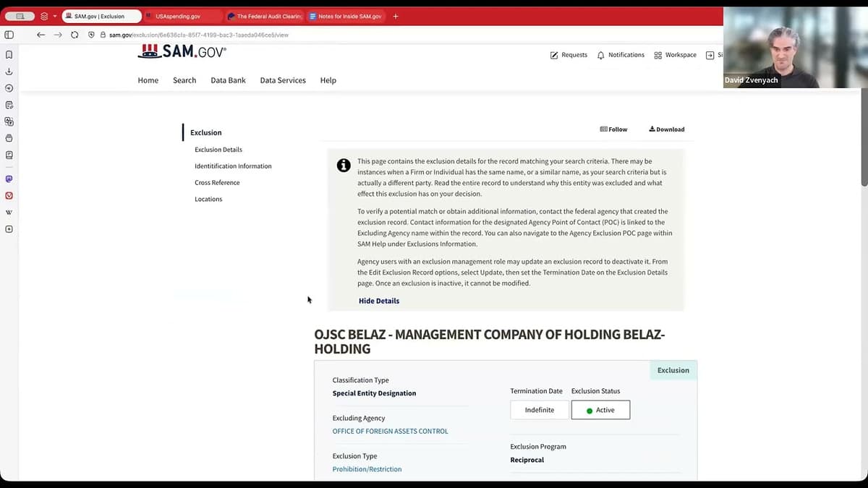The height and width of the screenshot is (488, 868).
Task: Open the Data Bank menu item
Action: point(229,80)
